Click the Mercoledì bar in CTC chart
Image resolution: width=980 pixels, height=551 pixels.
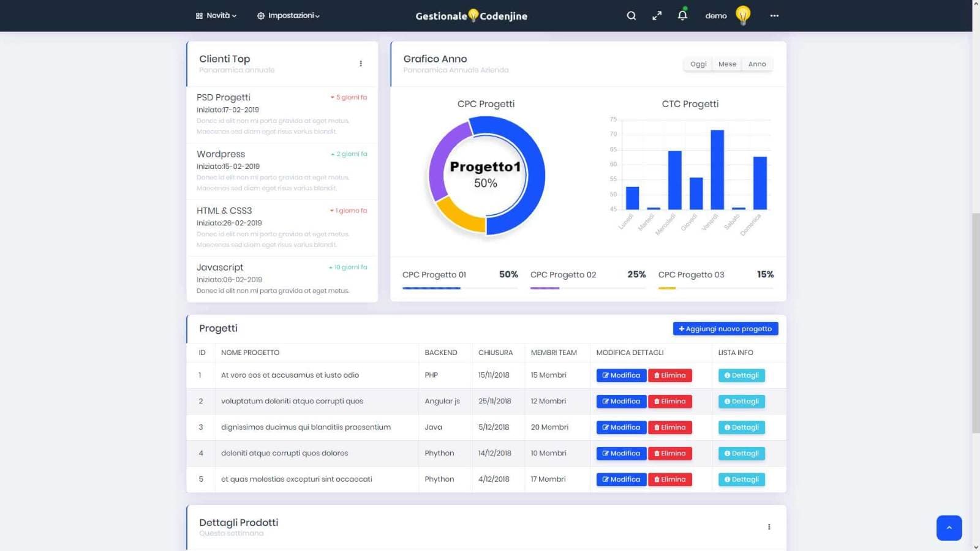click(x=675, y=180)
